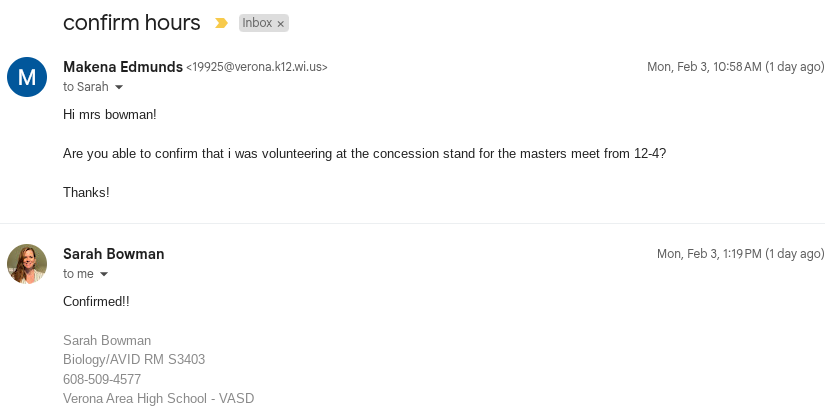
Task: Click the 'Thanks!' closing line
Action: coord(86,192)
